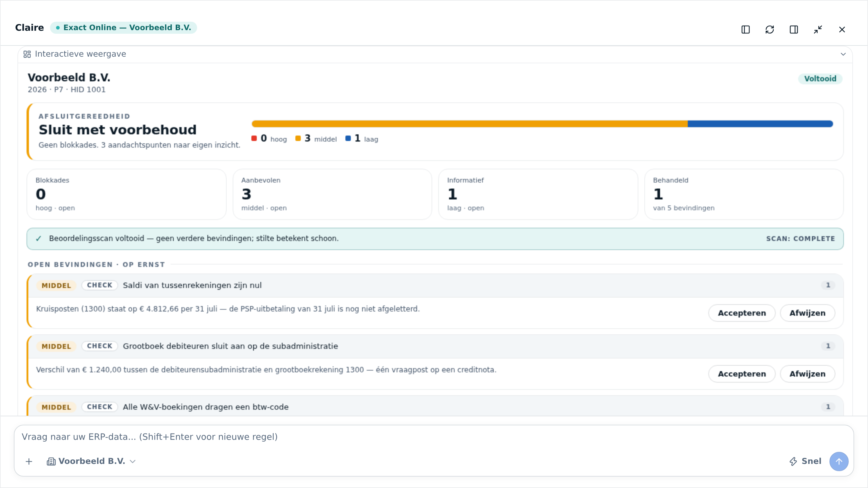
Task: Click the Voorbeeld B.V. heading
Action: point(69,78)
